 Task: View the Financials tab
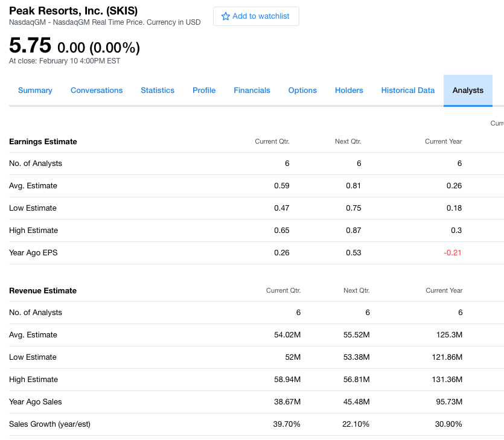point(252,91)
